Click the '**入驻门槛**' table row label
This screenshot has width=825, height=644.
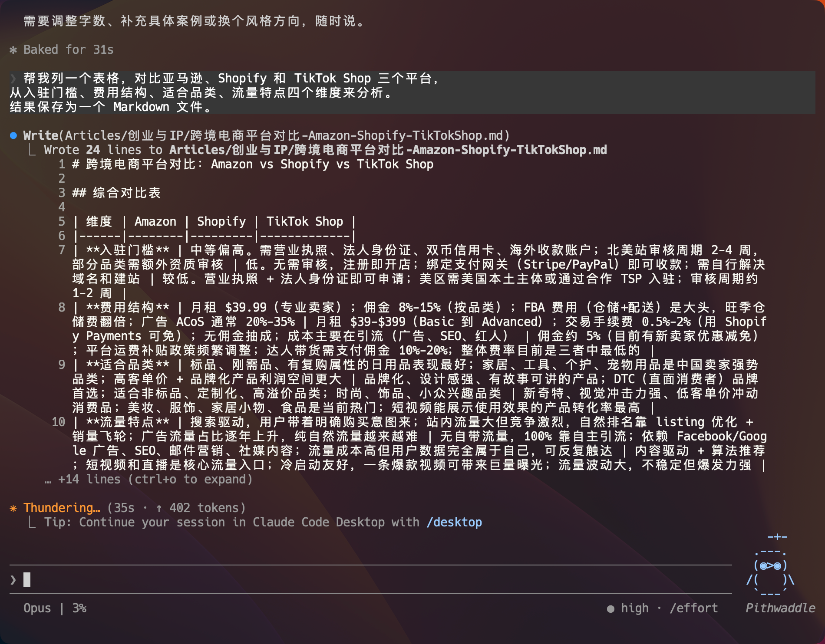128,250
